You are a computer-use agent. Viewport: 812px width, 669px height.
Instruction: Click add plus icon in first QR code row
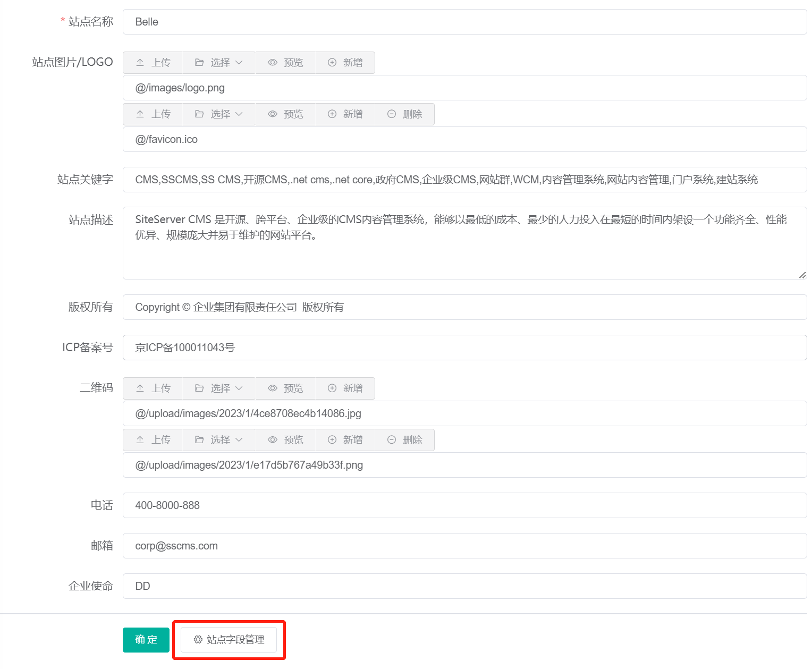332,388
